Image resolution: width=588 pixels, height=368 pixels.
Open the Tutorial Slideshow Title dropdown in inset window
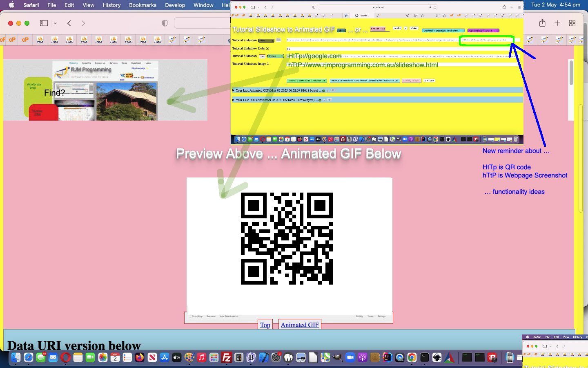(266, 40)
